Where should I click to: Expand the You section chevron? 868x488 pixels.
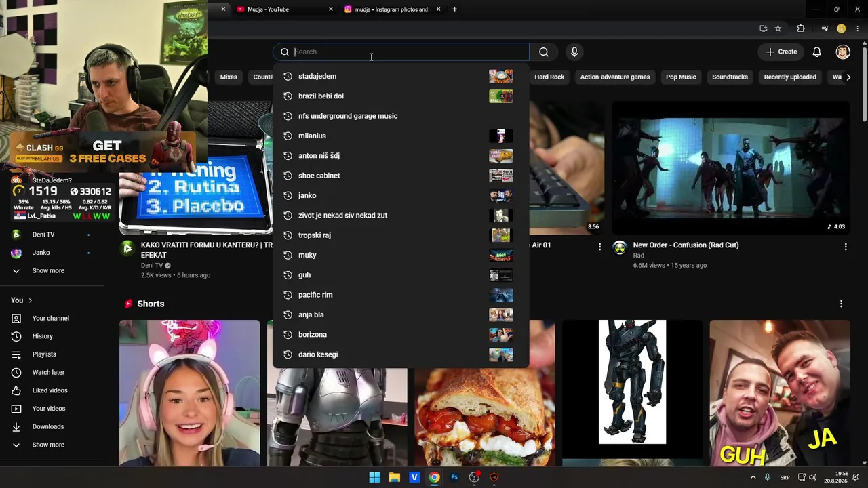click(x=30, y=300)
